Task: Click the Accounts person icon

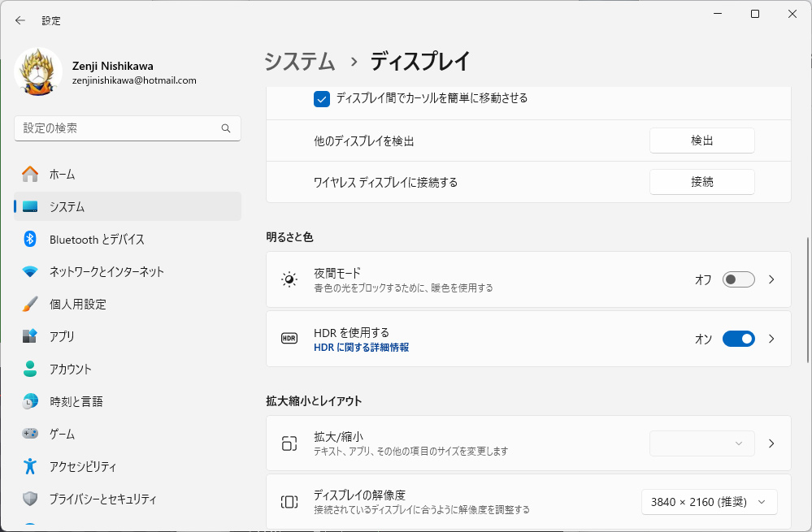Action: click(30, 369)
